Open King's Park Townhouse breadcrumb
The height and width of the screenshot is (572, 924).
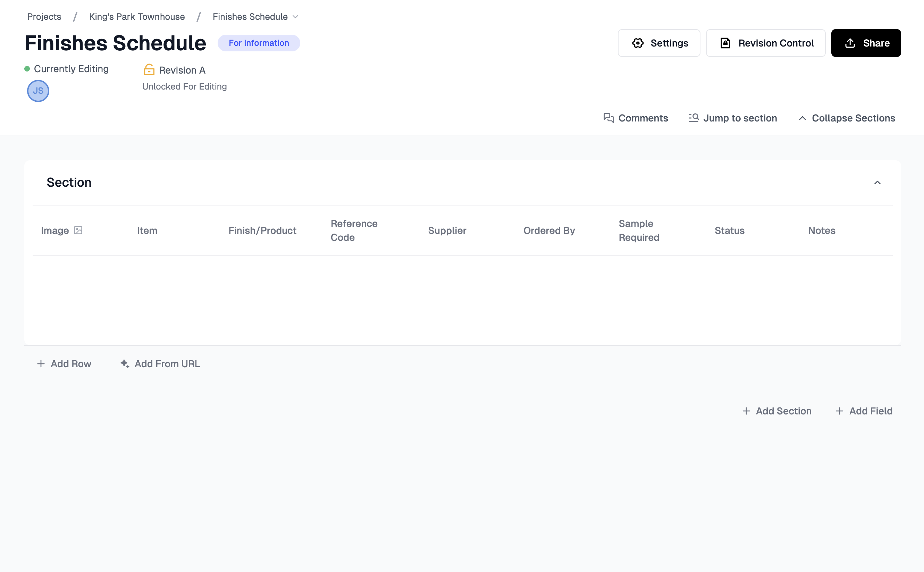tap(137, 17)
